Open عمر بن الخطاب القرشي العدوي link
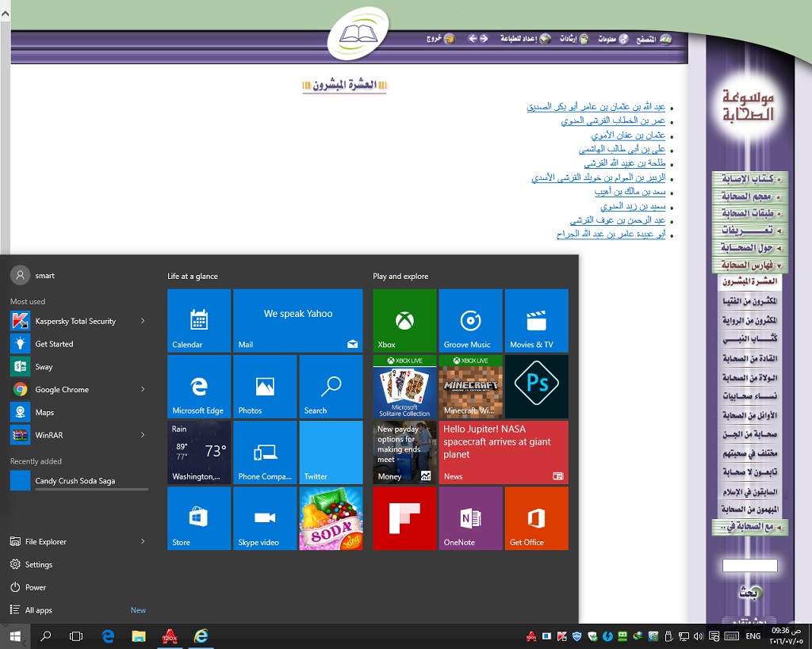The image size is (812, 649). (x=613, y=120)
